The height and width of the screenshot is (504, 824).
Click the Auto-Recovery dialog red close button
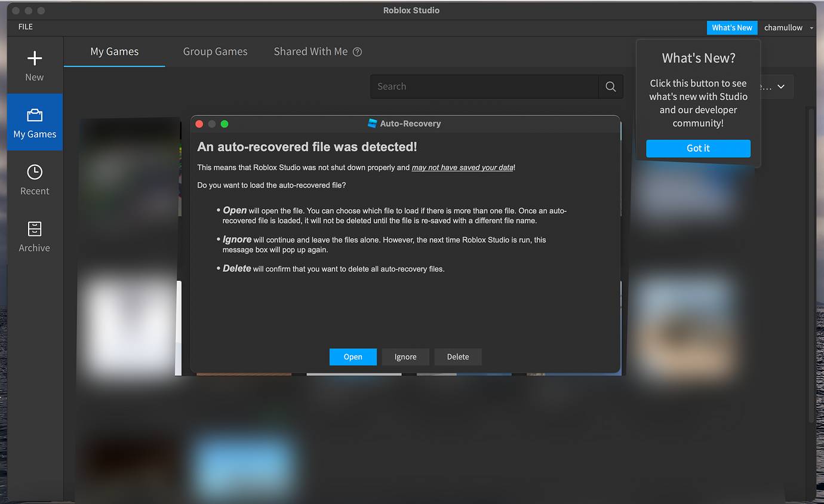[199, 124]
